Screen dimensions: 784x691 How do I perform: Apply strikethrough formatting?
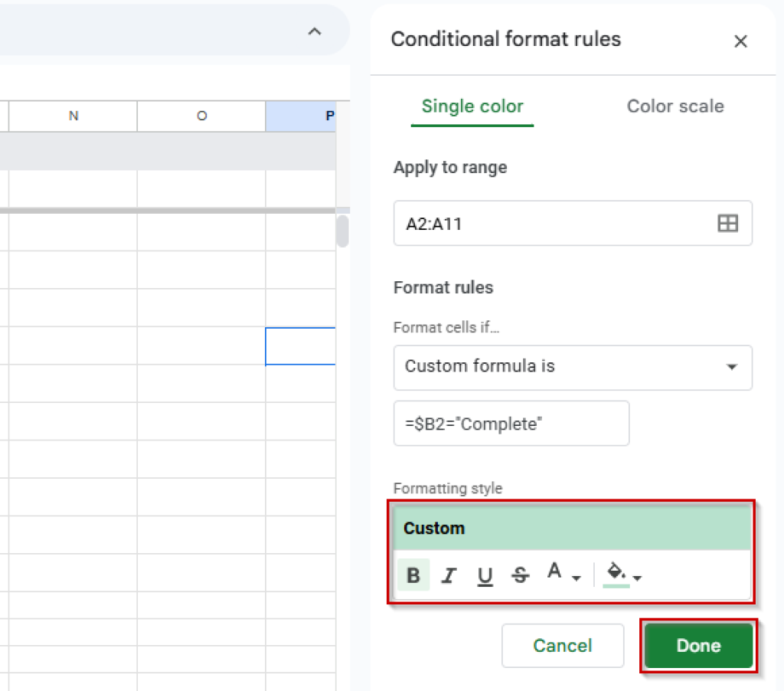click(521, 575)
